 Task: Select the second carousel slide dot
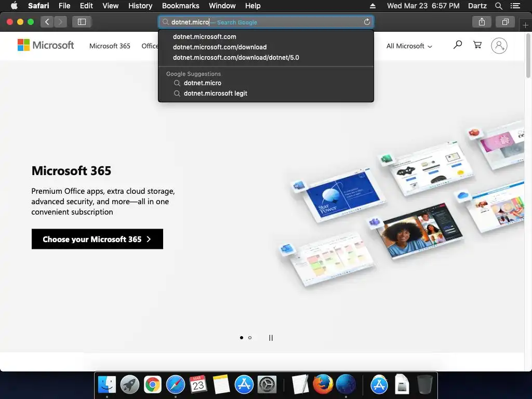pos(250,338)
